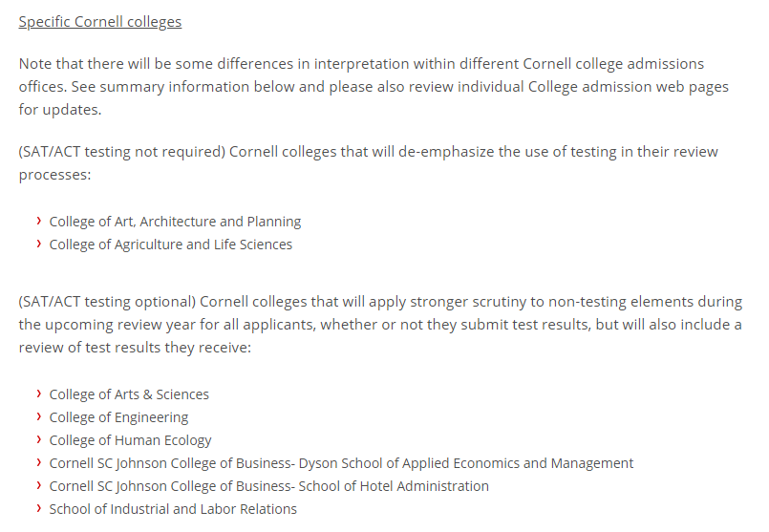Viewport: 769px width, 532px height.
Task: Click the underlined Specific Cornell colleges heading
Action: [x=100, y=21]
